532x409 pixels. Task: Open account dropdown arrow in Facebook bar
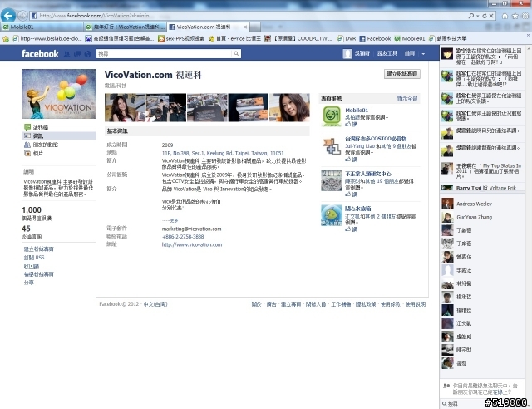423,54
